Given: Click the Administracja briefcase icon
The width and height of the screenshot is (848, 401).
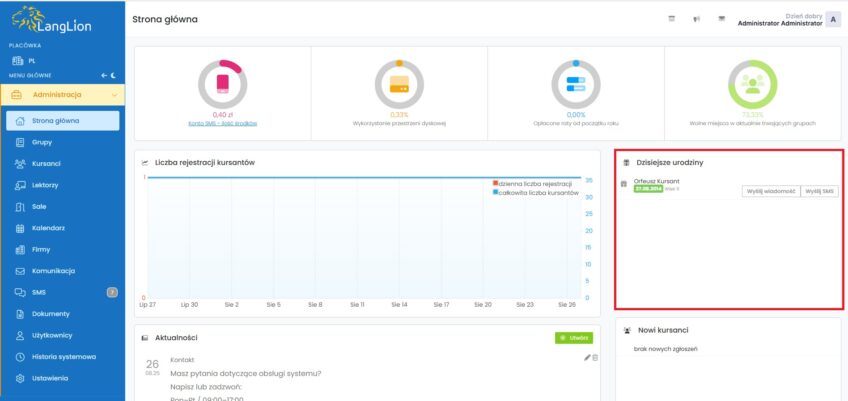Looking at the screenshot, I should click(17, 95).
